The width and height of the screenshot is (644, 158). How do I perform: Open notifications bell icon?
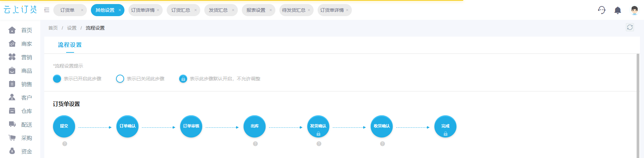[x=618, y=10]
